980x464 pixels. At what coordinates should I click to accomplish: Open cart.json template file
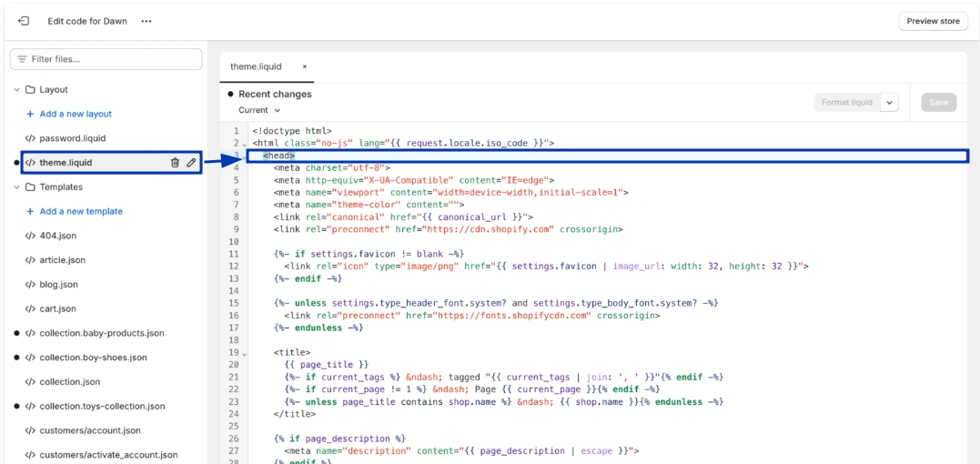pos(57,308)
